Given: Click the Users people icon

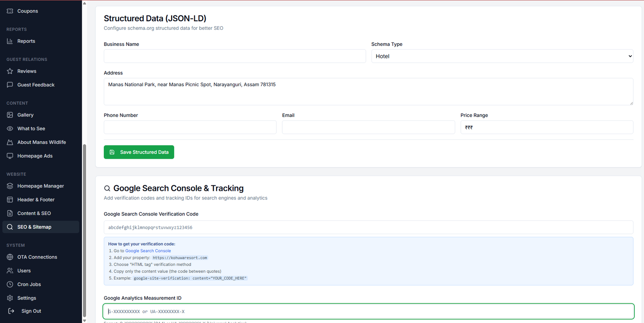Looking at the screenshot, I should click(x=10, y=271).
